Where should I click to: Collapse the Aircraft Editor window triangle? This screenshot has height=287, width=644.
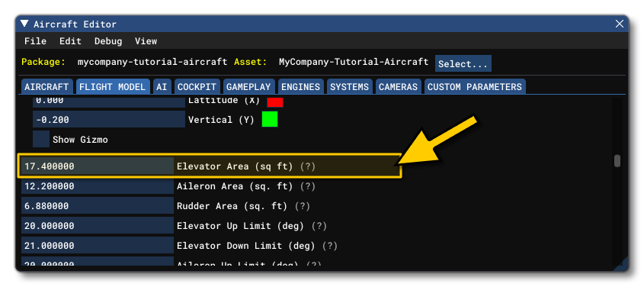pyautogui.click(x=24, y=24)
